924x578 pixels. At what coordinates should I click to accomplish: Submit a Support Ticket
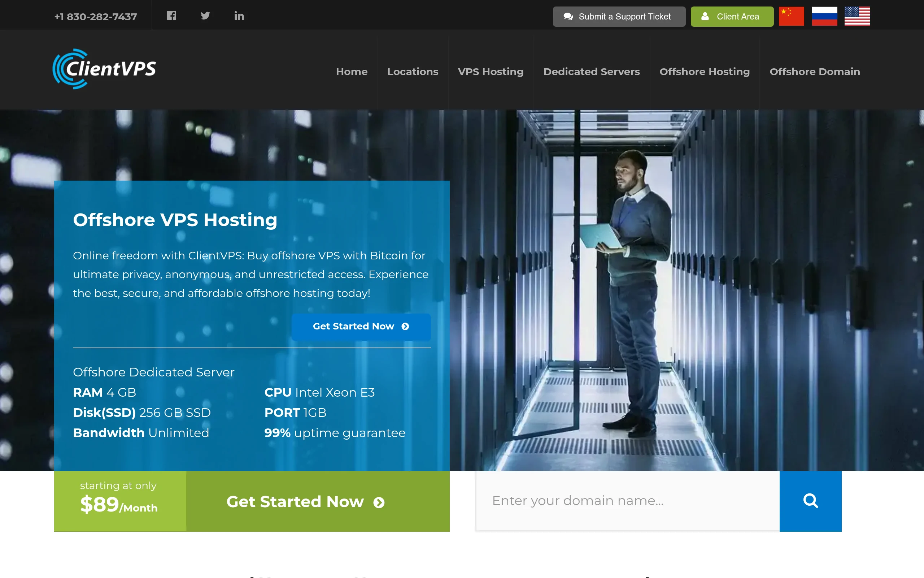619,17
